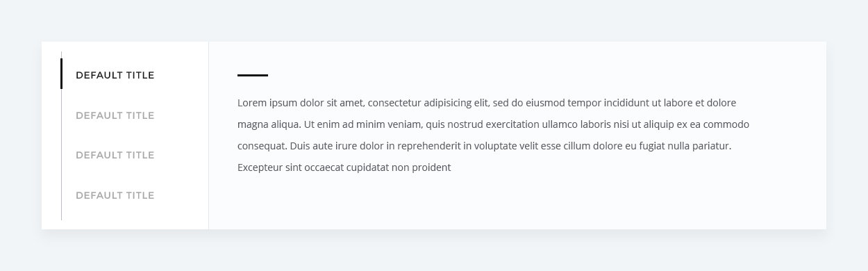
Task: Click the black active-tab indicator bar
Action: click(61, 74)
